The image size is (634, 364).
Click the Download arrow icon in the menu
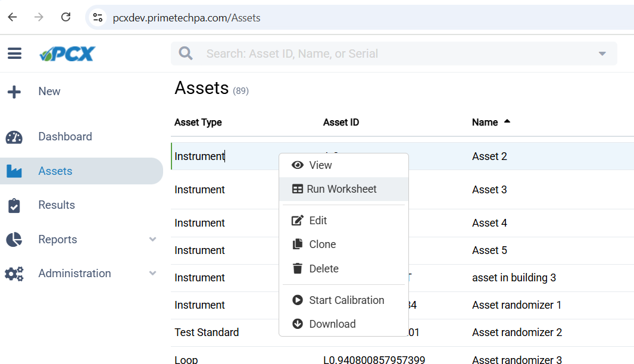tap(298, 324)
